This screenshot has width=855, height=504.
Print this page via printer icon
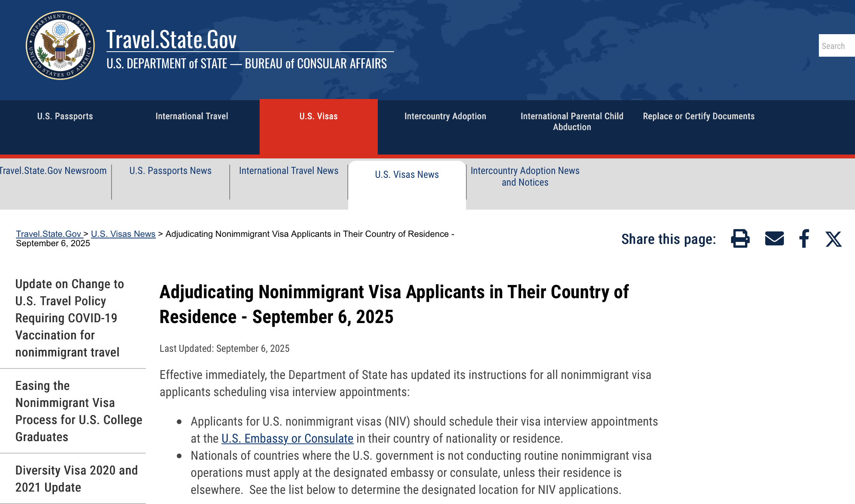[x=740, y=238]
